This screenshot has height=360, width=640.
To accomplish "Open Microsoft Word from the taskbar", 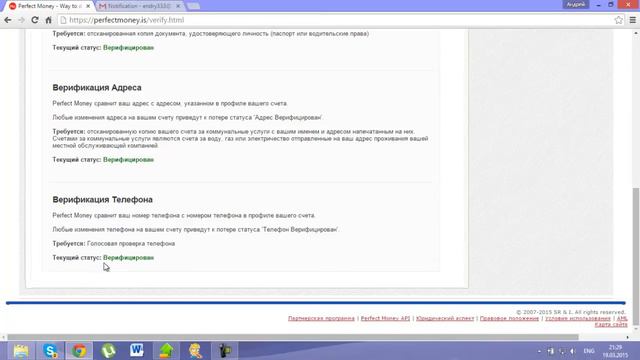I will [x=137, y=351].
